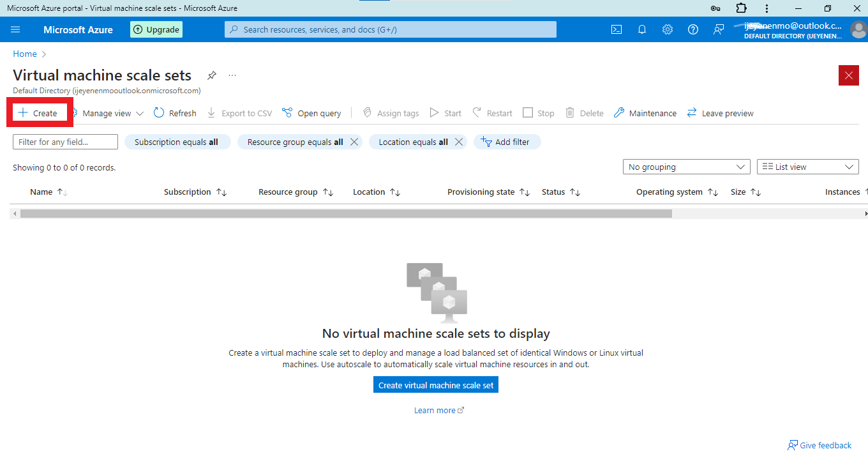Expand the Manage view dropdown
Image resolution: width=868 pixels, height=463 pixels.
point(107,113)
